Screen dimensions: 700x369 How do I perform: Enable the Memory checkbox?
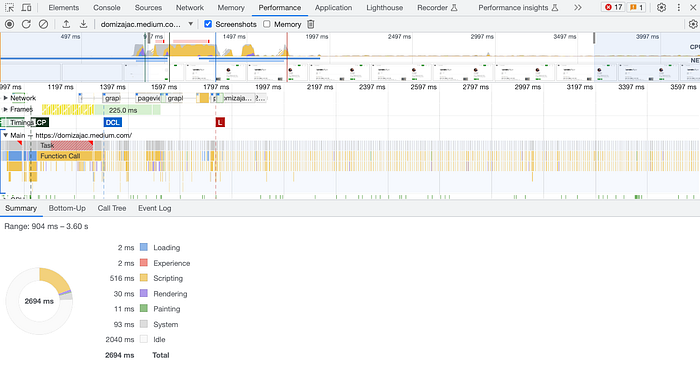[267, 24]
